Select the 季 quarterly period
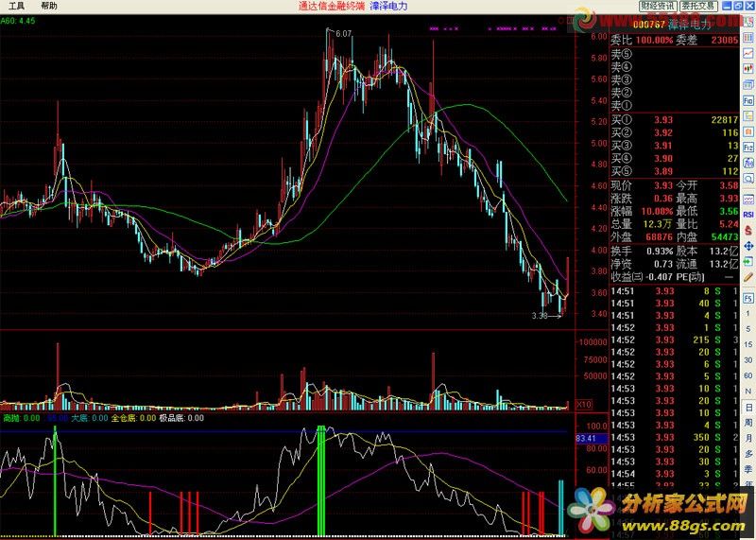 748,469
